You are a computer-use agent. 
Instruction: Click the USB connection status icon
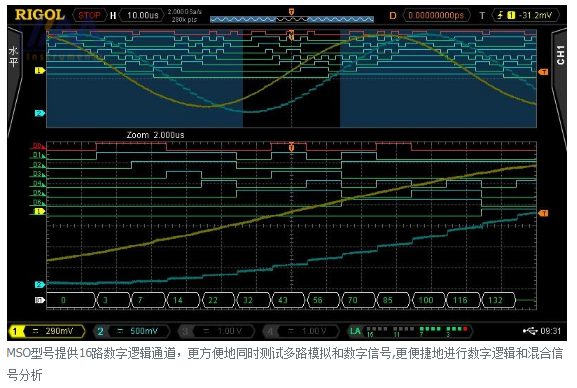click(x=530, y=331)
